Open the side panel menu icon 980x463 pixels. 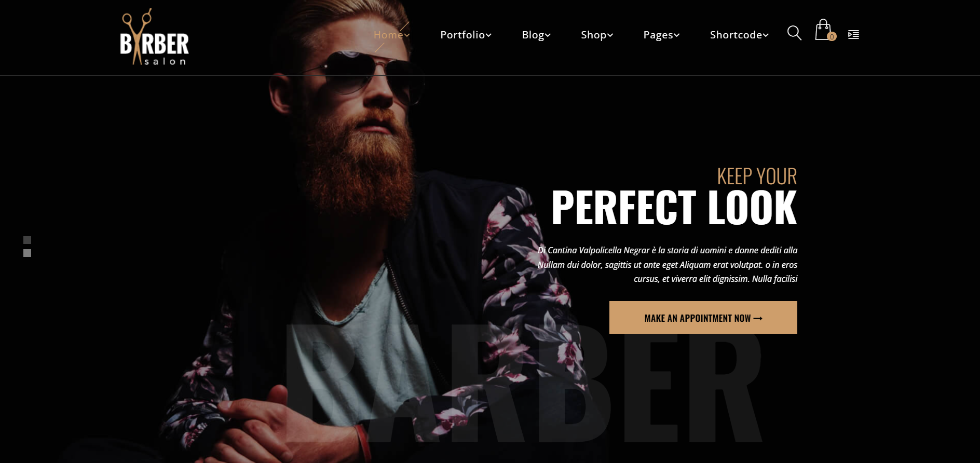pyautogui.click(x=853, y=34)
